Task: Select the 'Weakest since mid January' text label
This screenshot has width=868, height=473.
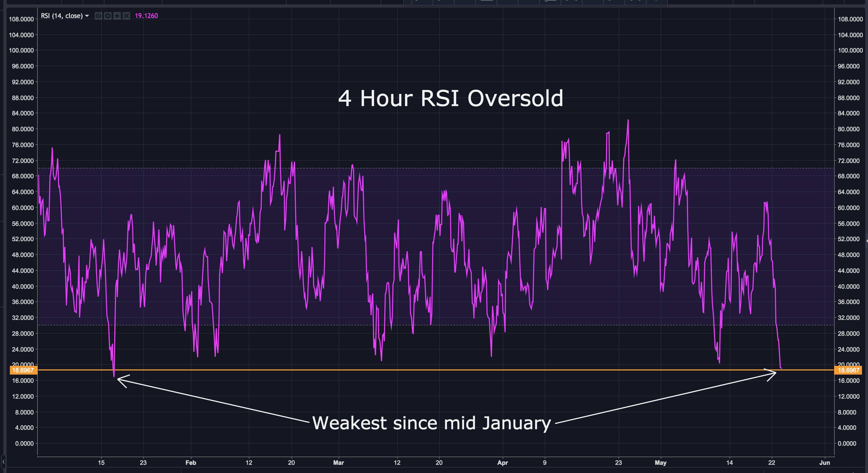Action: [x=431, y=423]
